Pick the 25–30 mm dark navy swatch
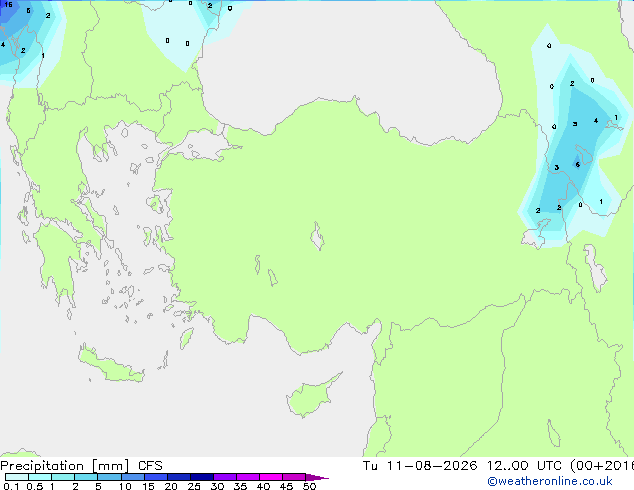Screen dimensions: 634x490 point(202,477)
